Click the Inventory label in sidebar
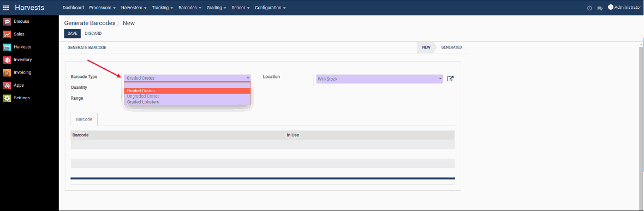 [22, 59]
